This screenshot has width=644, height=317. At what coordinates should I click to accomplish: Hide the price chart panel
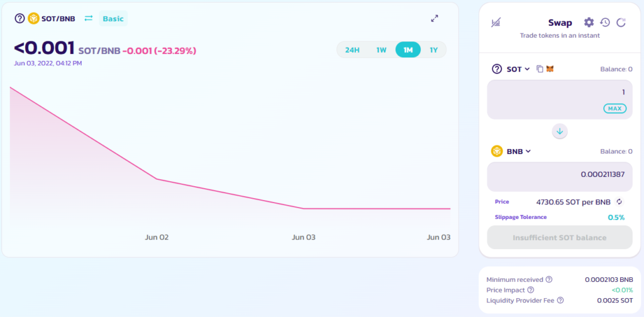[x=496, y=23]
